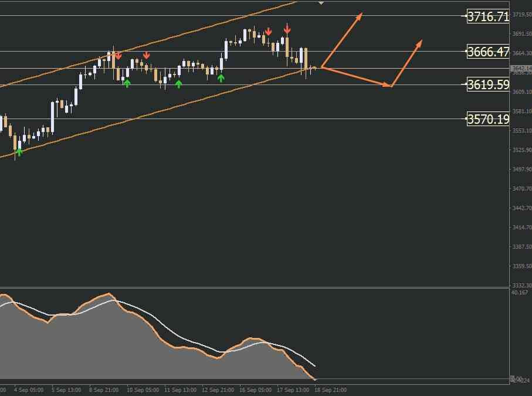
Task: Click the 3553.10 price scale value
Action: 522,130
